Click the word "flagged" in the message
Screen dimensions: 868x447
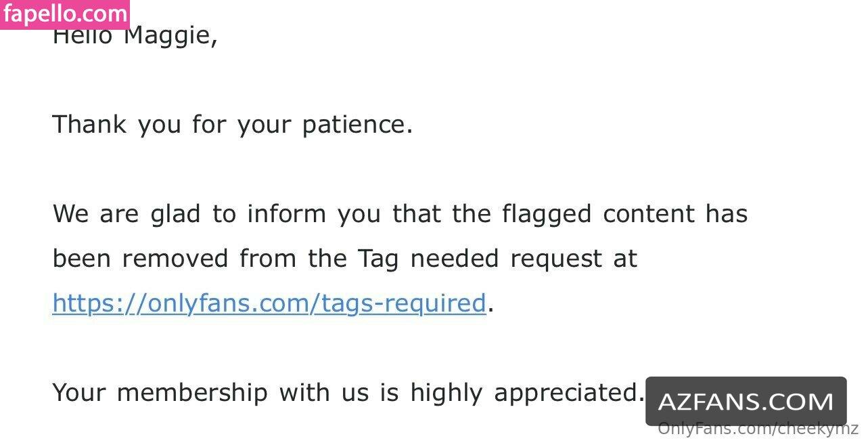pyautogui.click(x=546, y=215)
